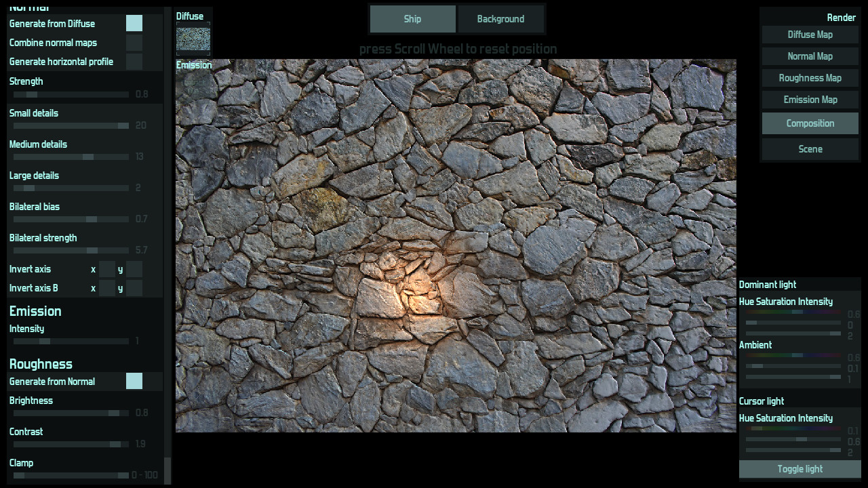This screenshot has height=488, width=868.
Task: Select the Composition render mode
Action: tap(810, 123)
